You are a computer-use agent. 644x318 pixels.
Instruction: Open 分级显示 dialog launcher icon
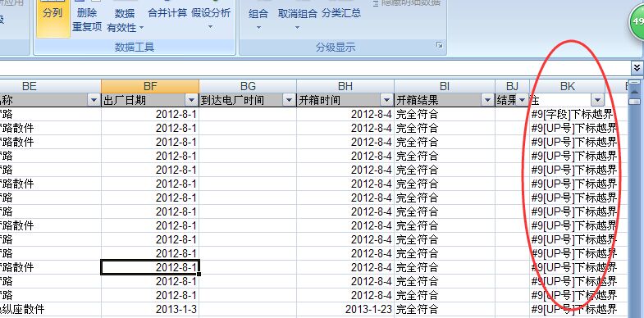440,46
